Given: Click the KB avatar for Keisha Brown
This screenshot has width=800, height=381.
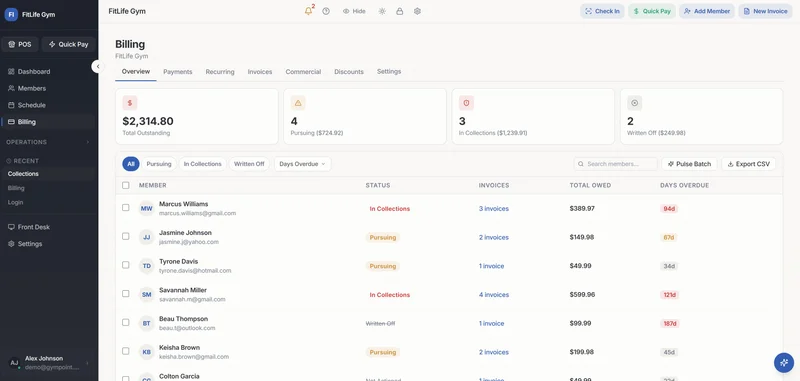Looking at the screenshot, I should (146, 352).
